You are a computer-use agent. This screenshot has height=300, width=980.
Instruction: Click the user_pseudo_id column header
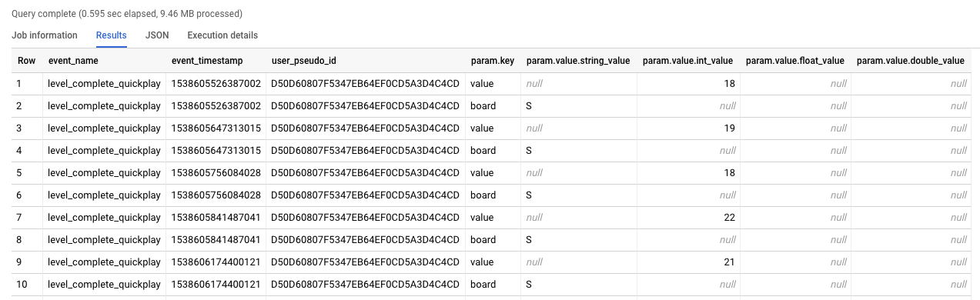pyautogui.click(x=304, y=61)
